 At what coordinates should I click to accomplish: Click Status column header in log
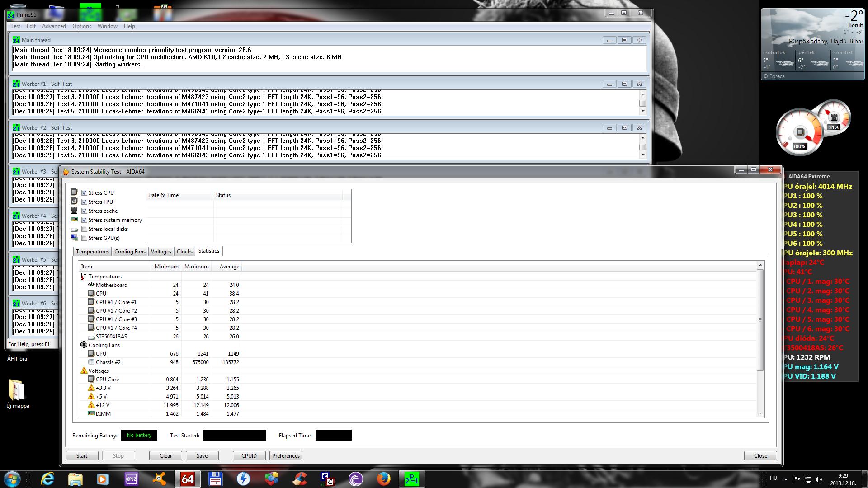coord(278,195)
